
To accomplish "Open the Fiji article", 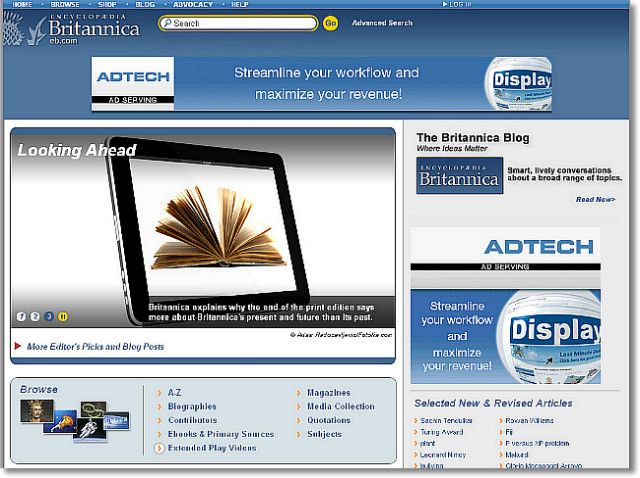I will (x=509, y=432).
